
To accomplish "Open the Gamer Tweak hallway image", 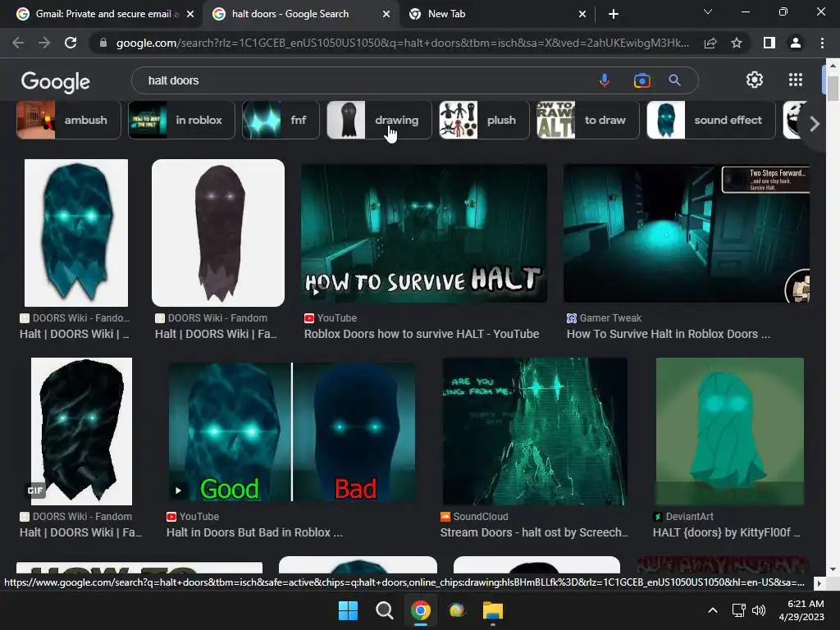I will 687,233.
